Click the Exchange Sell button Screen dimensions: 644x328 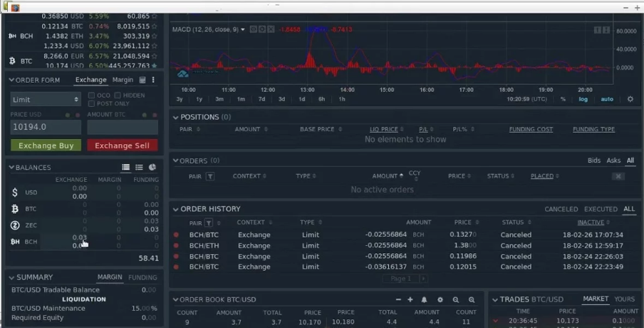(122, 145)
